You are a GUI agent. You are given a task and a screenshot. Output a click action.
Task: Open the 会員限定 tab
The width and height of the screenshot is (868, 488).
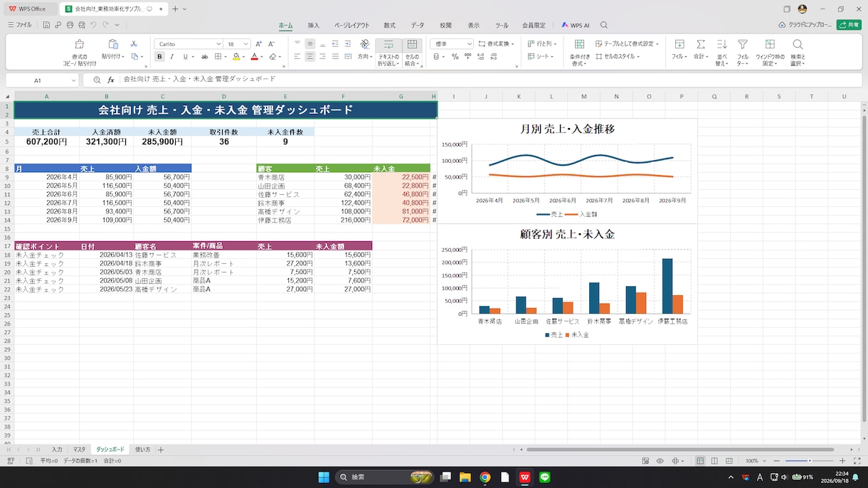point(534,25)
